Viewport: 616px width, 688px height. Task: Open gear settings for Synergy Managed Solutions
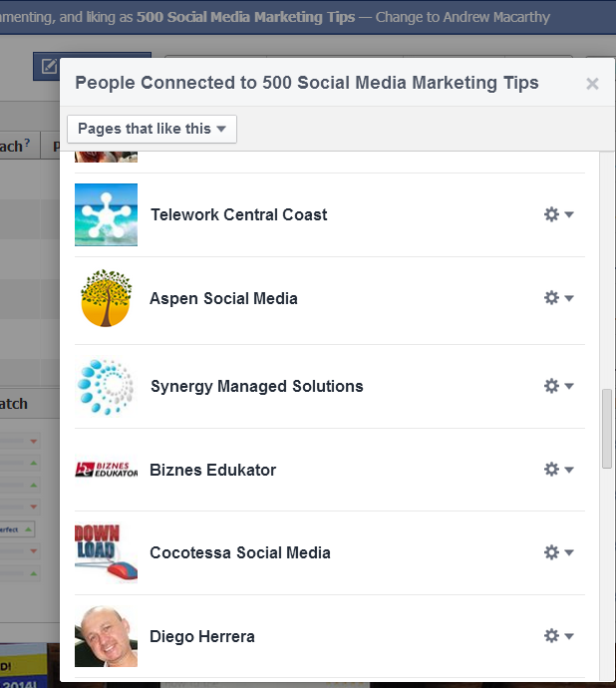pyautogui.click(x=558, y=386)
